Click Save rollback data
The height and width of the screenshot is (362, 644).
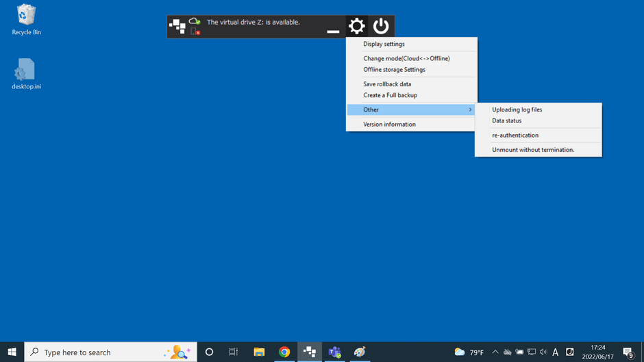(387, 84)
